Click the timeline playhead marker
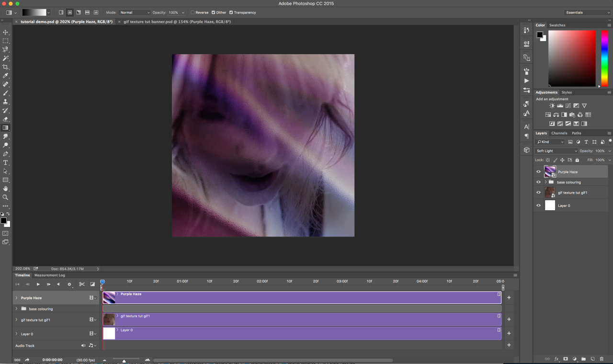Viewport: 613px width, 364px height. click(x=102, y=282)
